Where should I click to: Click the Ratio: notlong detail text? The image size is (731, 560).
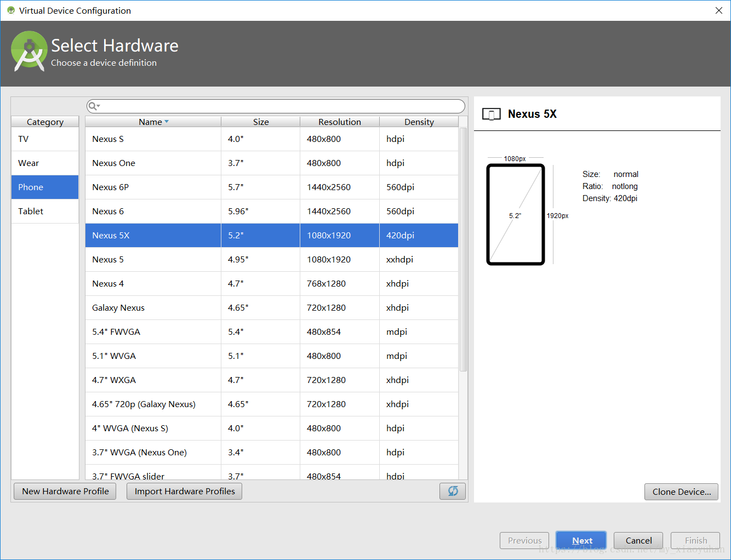610,186
